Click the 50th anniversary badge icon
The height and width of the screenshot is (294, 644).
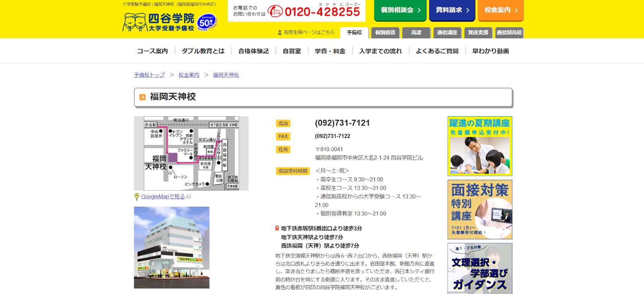tap(207, 23)
